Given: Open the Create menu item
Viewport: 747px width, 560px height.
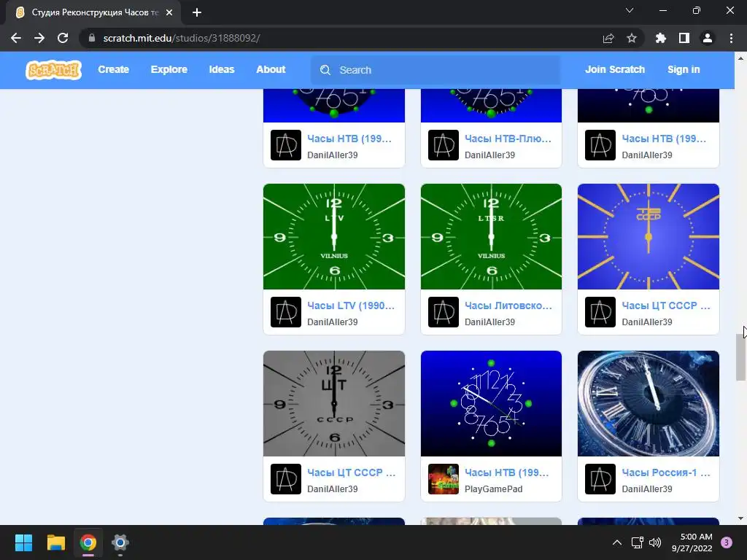Looking at the screenshot, I should pyautogui.click(x=113, y=69).
